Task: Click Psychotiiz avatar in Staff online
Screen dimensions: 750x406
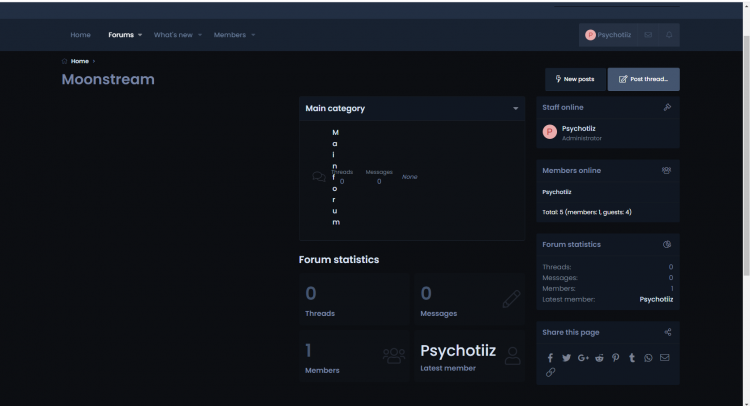Action: [x=550, y=132]
